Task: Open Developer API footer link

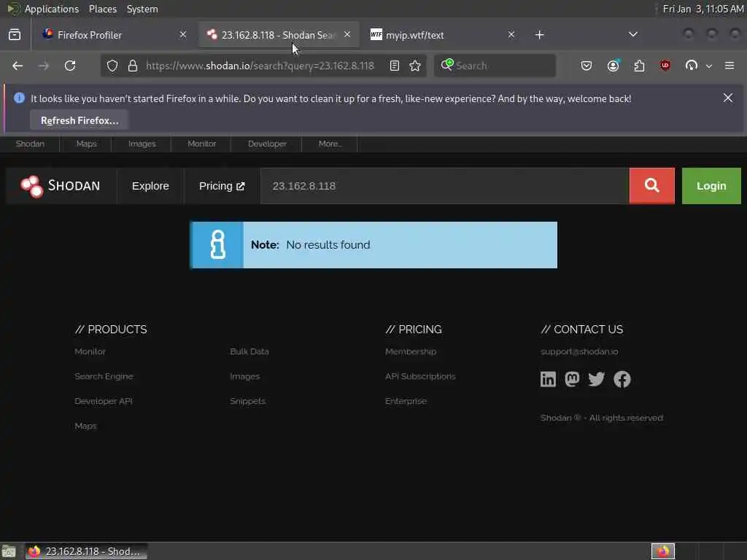Action: (104, 401)
